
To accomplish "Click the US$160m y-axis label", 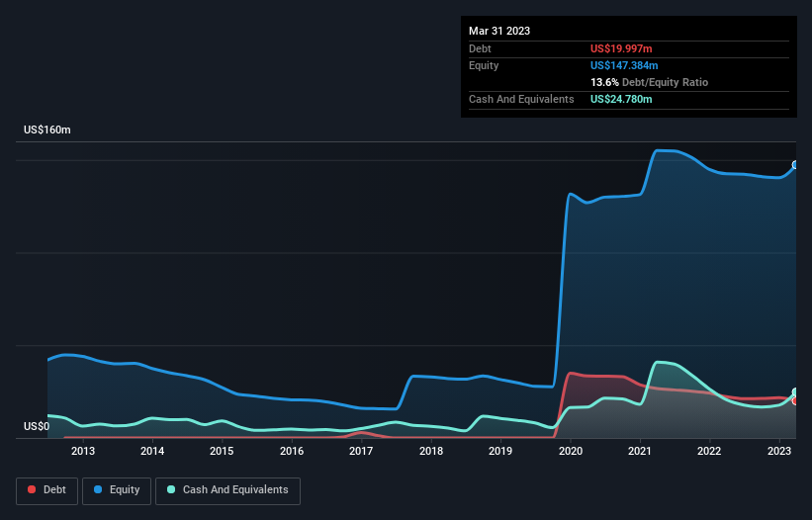I will [47, 130].
